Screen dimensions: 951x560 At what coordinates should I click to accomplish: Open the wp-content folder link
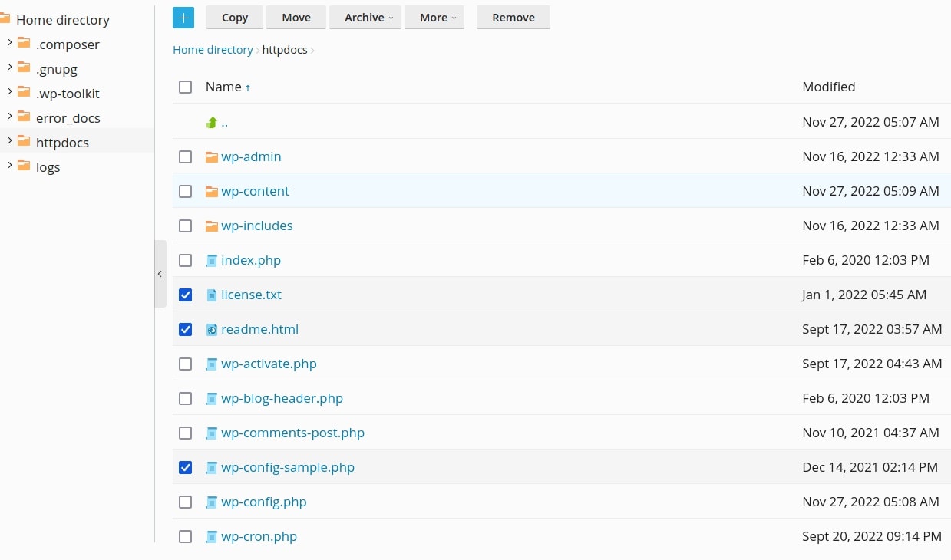pyautogui.click(x=255, y=191)
